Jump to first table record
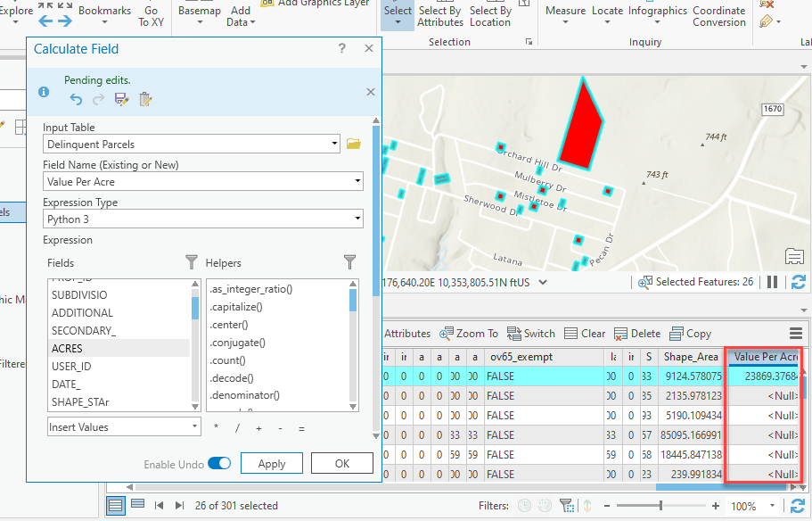 pyautogui.click(x=160, y=506)
